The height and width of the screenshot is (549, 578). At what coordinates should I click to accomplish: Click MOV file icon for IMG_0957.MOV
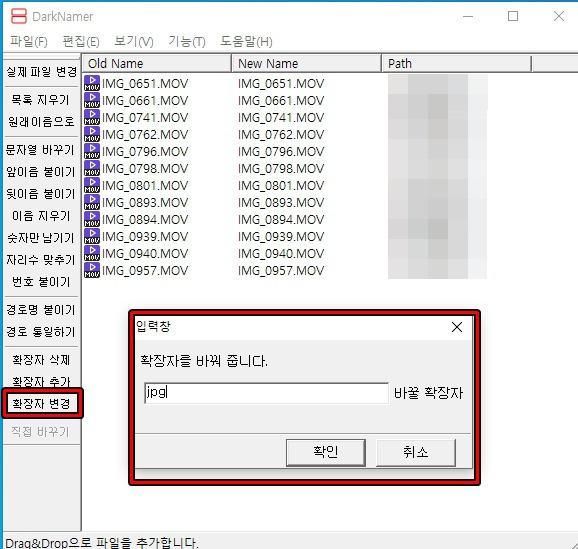point(92,270)
